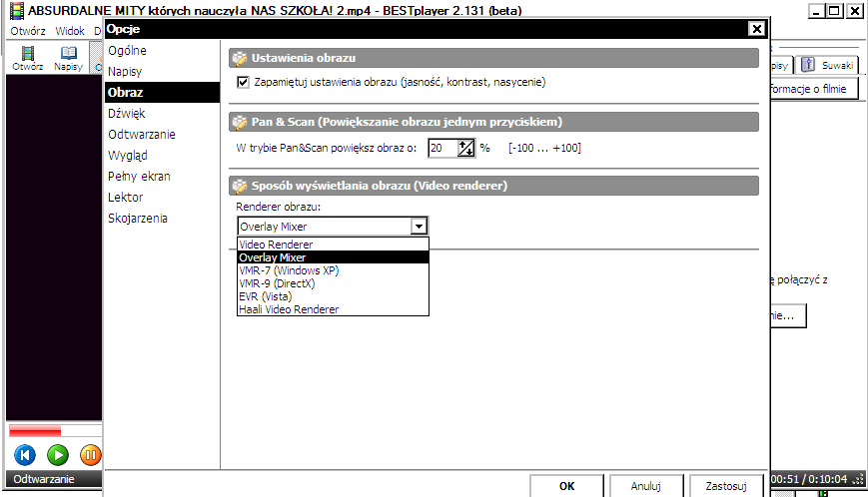Click the Pan&Scan percent spinner arrows
Screen dimensions: 868x497
pyautogui.click(x=466, y=148)
